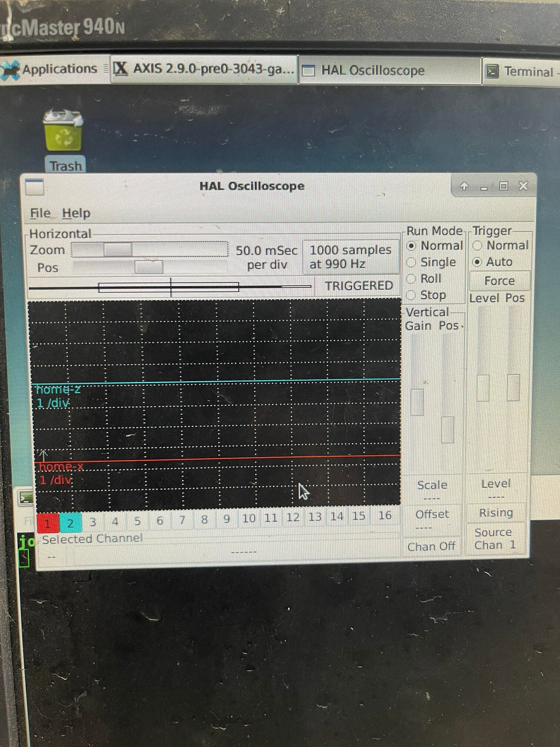Toggle the Rising edge button

(x=496, y=513)
